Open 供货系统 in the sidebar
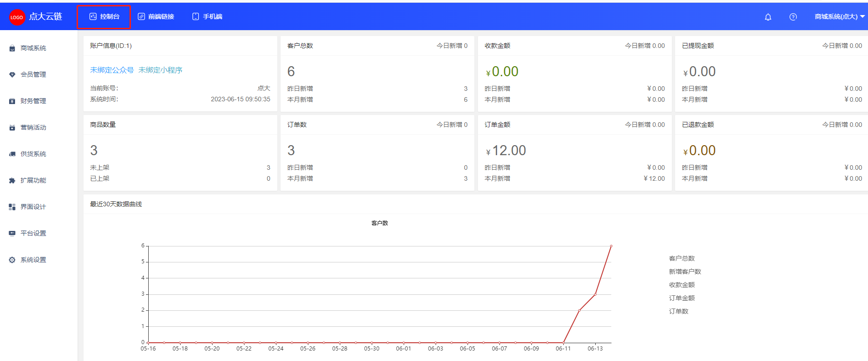 [33, 154]
